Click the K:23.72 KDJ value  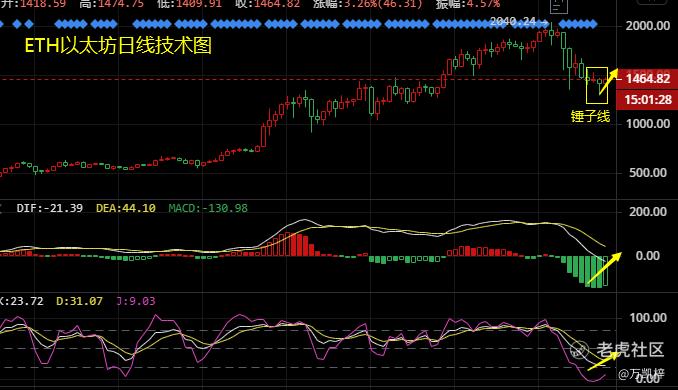pyautogui.click(x=22, y=301)
